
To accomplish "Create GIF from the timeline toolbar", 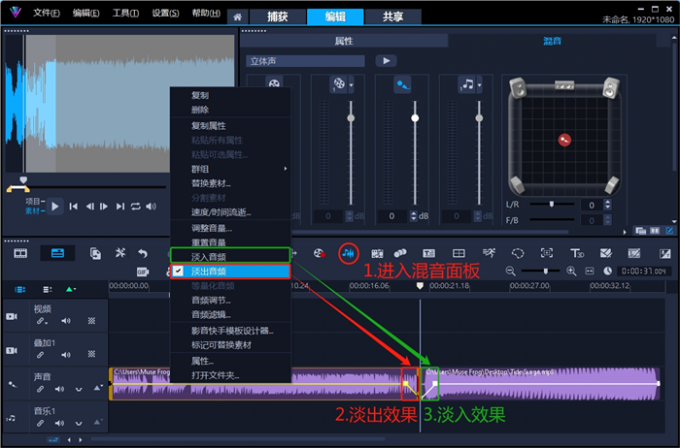I will pyautogui.click(x=143, y=272).
